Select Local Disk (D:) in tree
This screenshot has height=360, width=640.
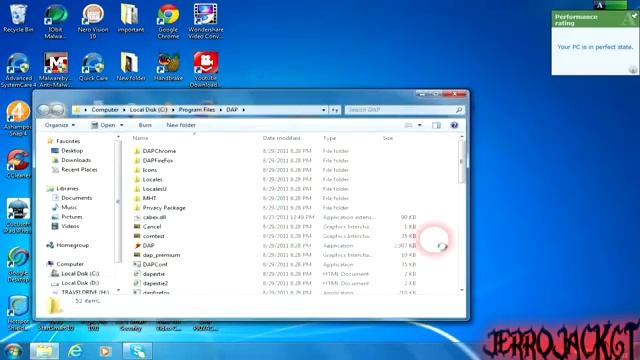click(x=76, y=283)
